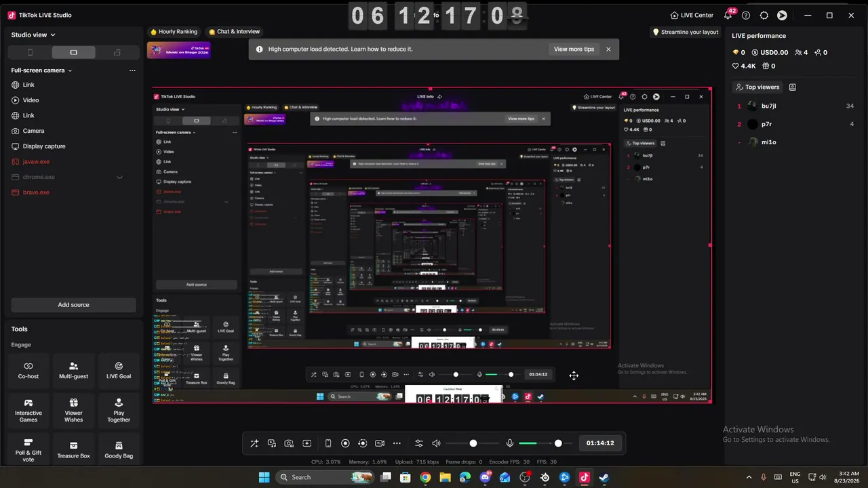Viewport: 868px width, 488px height.
Task: Open the Treasure Box tool
Action: tap(73, 450)
